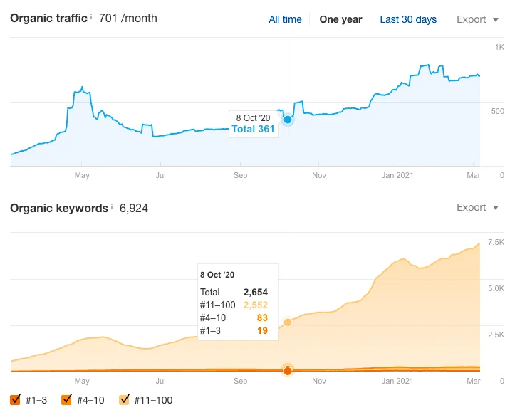Click the Organic keywords heading
The height and width of the screenshot is (420, 510).
pyautogui.click(x=58, y=208)
